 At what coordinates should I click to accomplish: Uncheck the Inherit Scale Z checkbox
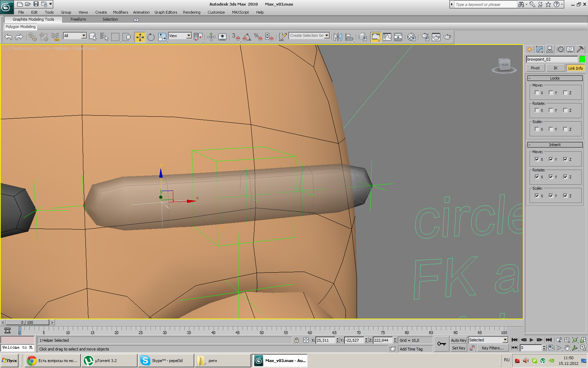click(x=565, y=196)
